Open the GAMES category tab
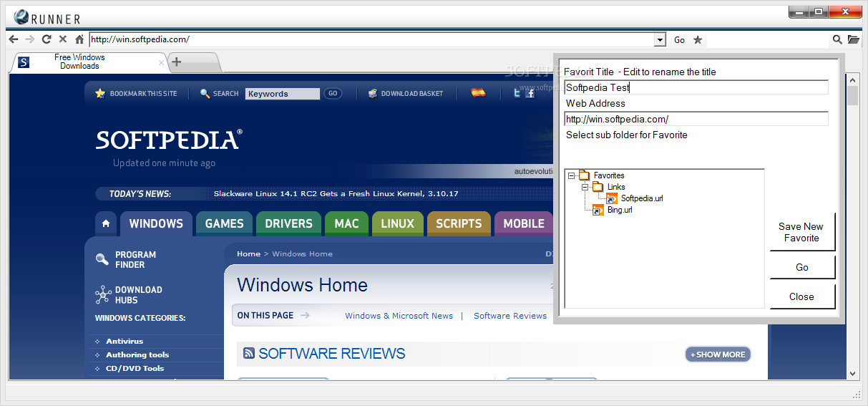Screen dimensions: 868x406 coord(224,223)
